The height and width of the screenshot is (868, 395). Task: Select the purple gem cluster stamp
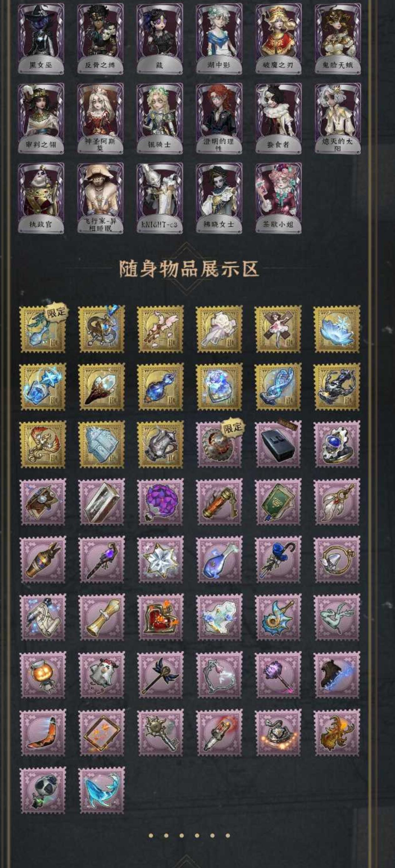[161, 502]
